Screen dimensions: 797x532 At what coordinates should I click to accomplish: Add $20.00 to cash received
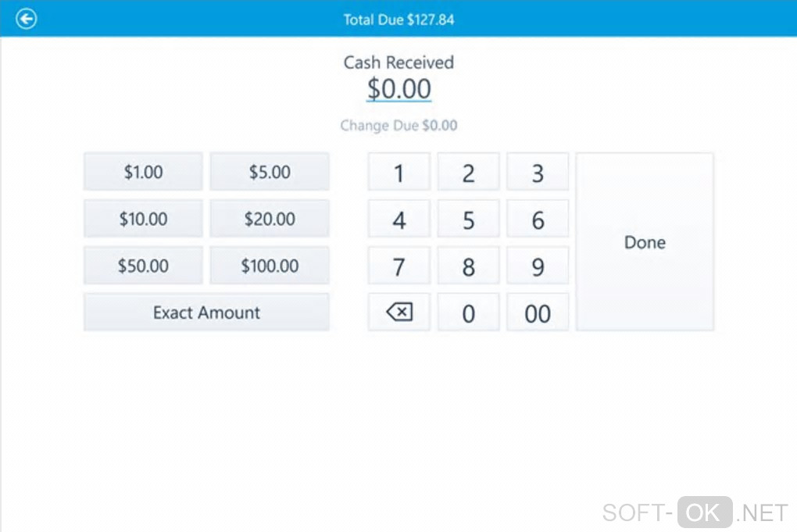coord(270,219)
